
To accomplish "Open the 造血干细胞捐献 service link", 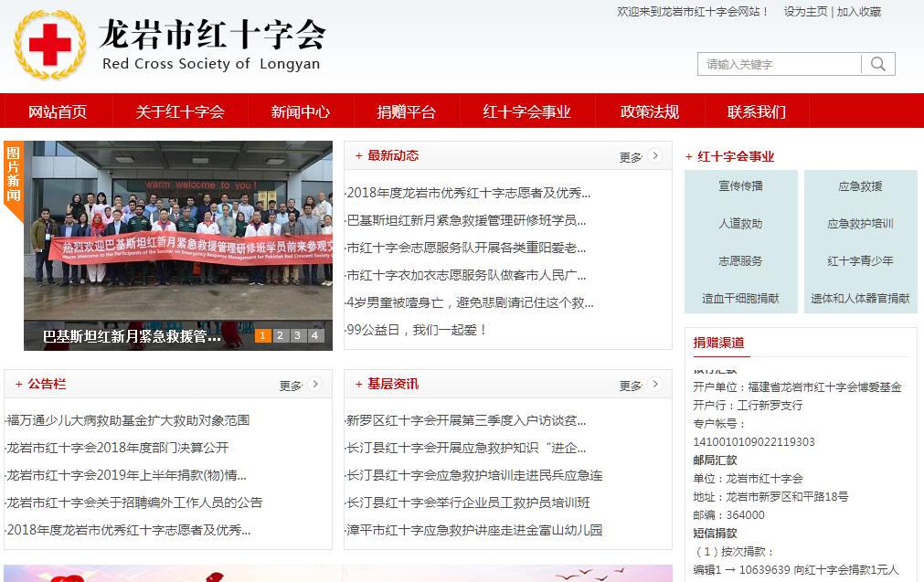I will tap(740, 298).
